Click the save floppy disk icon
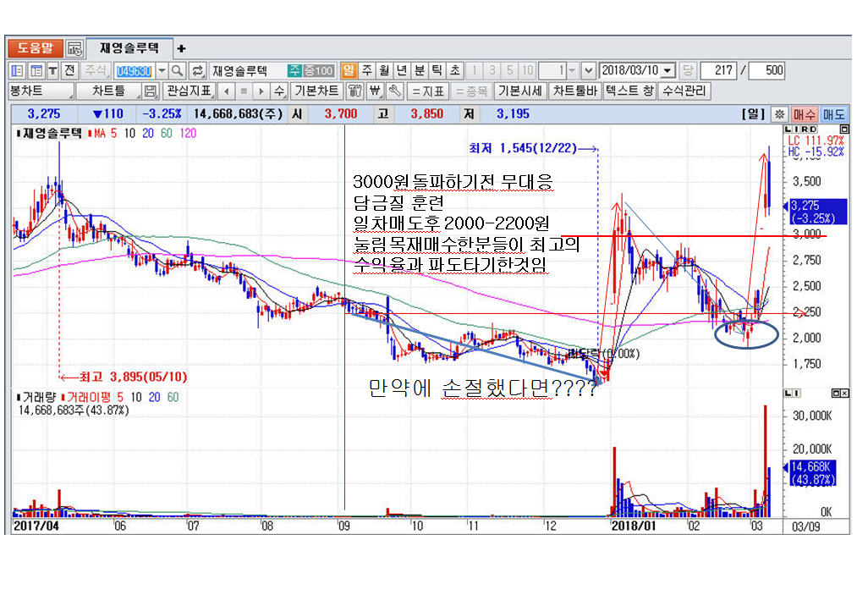The image size is (868, 595). (150, 91)
